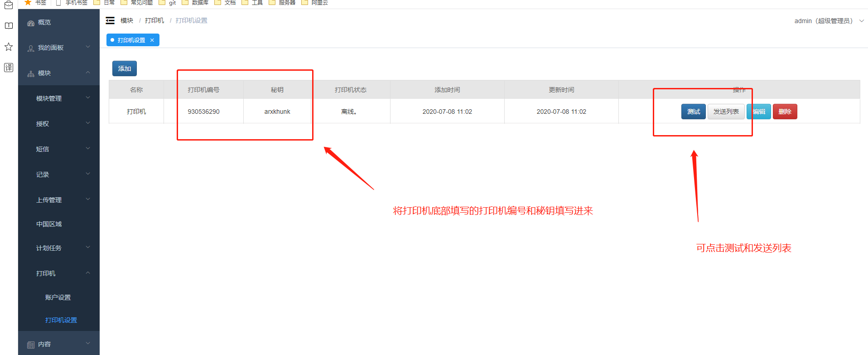
Task: Click the browser briefcase icon at top left
Action: (x=9, y=5)
